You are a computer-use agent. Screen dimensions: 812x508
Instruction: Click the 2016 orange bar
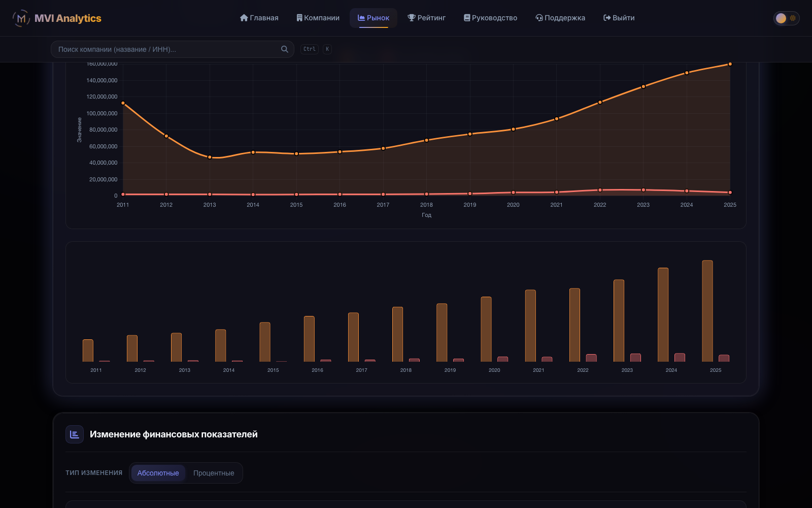click(309, 339)
